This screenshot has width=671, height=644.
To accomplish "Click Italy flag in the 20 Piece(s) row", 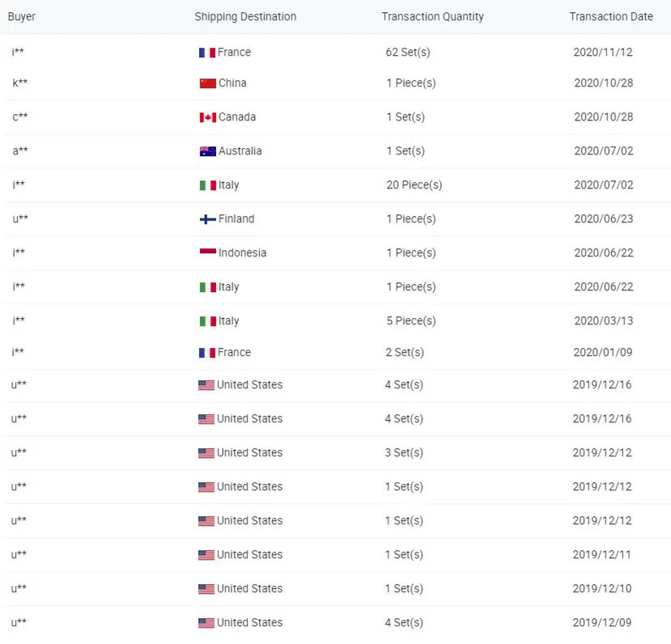I will (x=207, y=185).
